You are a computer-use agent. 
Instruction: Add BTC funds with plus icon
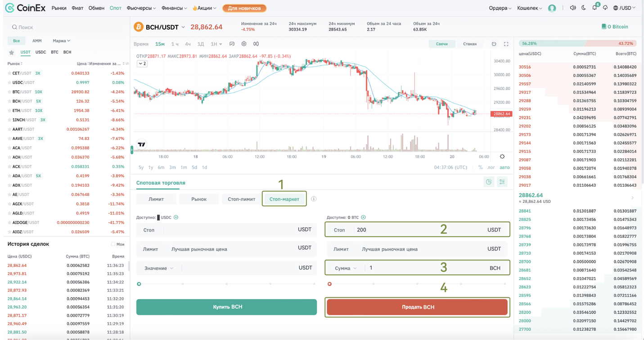tap(363, 218)
